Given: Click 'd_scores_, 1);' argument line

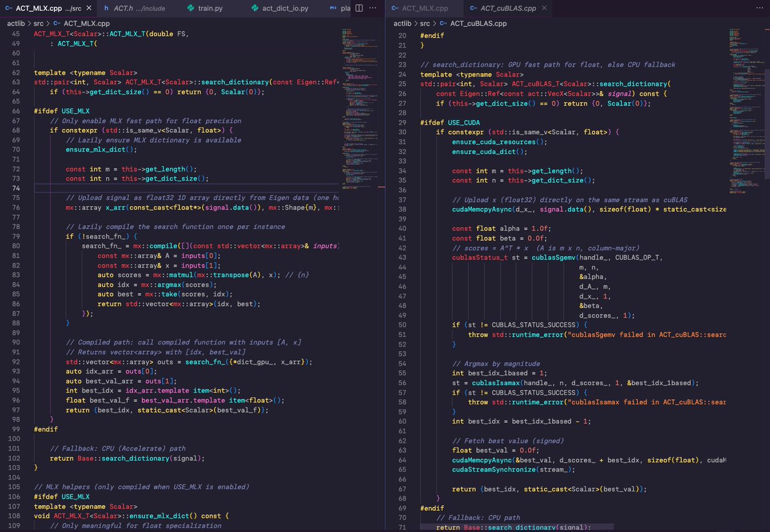Looking at the screenshot, I should click(x=606, y=316).
